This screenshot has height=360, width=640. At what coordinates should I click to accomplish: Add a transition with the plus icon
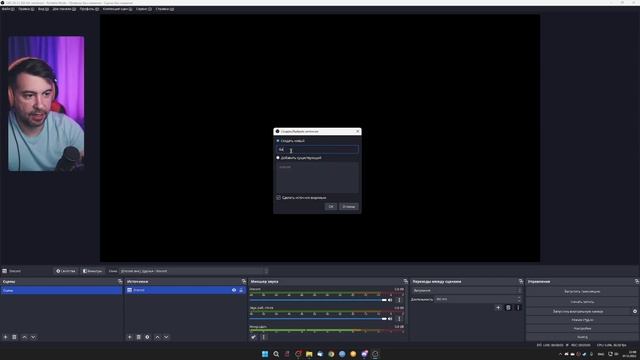click(x=498, y=307)
